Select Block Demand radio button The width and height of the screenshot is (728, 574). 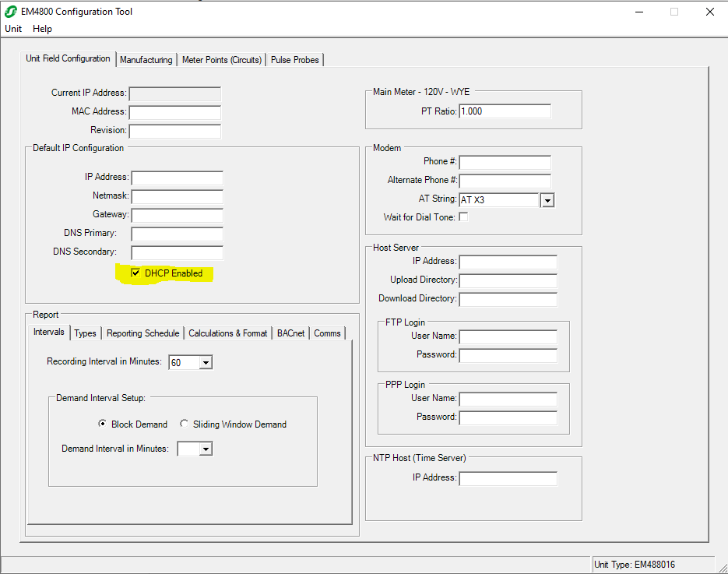point(102,424)
